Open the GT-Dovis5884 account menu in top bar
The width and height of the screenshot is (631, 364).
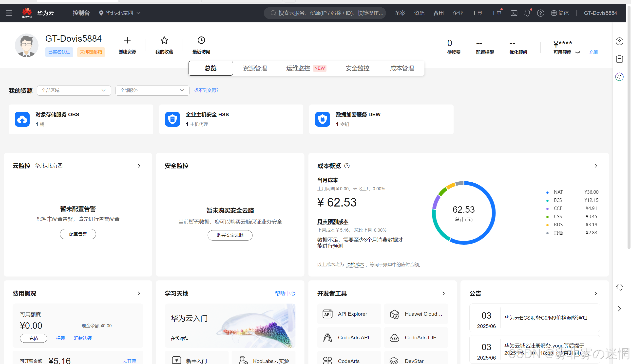[x=600, y=13]
